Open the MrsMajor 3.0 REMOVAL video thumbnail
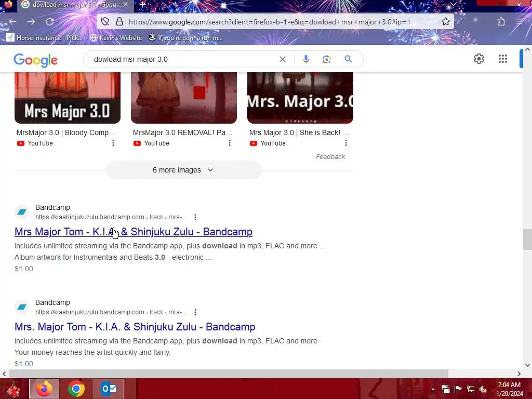 point(184,98)
